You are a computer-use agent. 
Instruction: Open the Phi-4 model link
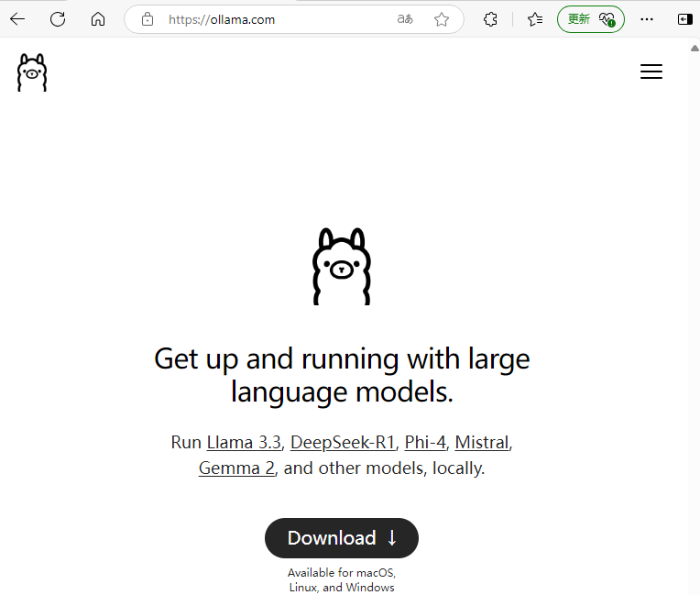tap(425, 443)
